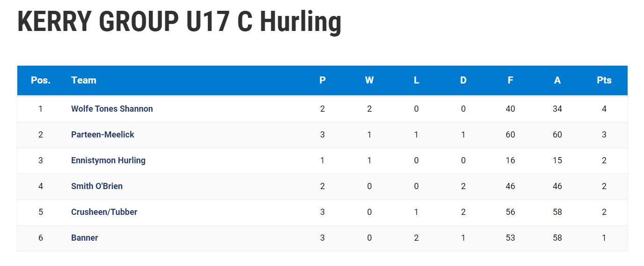The image size is (644, 266).
Task: Click the Team column header
Action: (x=84, y=80)
